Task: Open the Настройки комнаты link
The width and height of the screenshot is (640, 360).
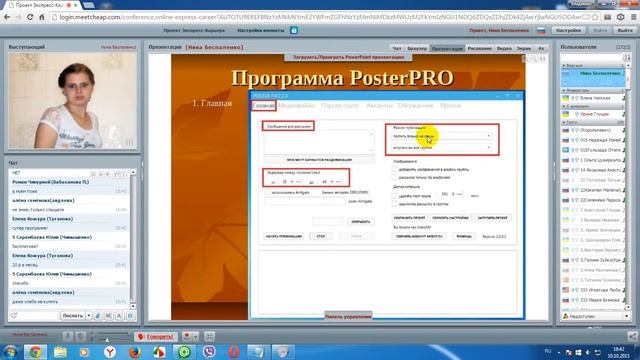Action: (260, 30)
